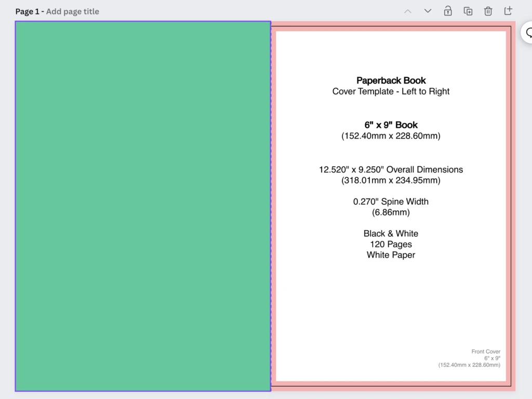This screenshot has width=532, height=399.
Task: Open comments via the speech bubble icon
Action: (528, 33)
